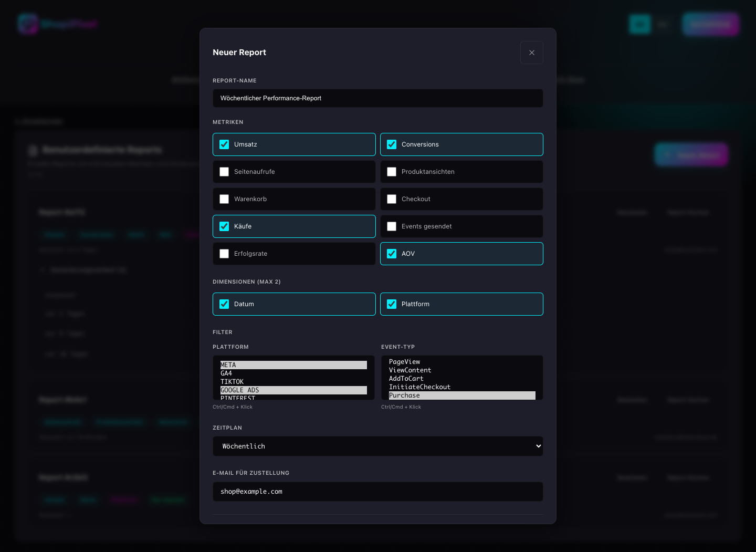Uncheck the Conversions metric
The width and height of the screenshot is (756, 552).
tap(392, 144)
